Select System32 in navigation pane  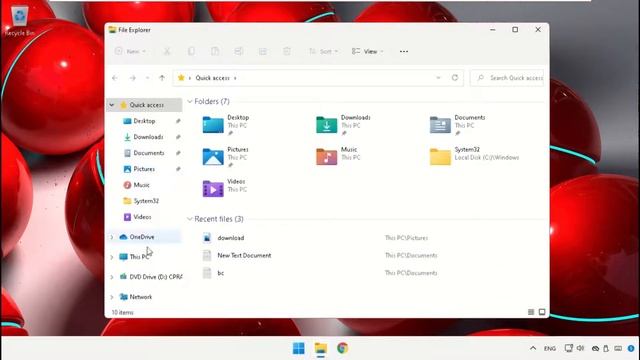[146, 201]
